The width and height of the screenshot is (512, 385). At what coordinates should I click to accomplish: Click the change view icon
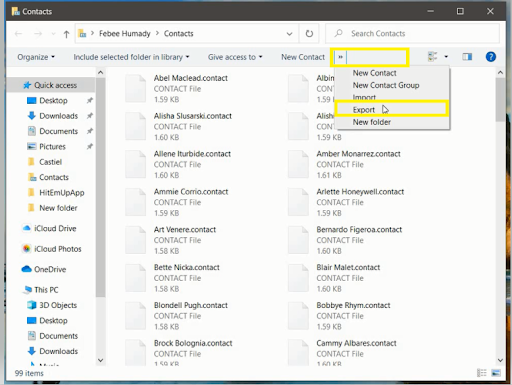pos(432,57)
